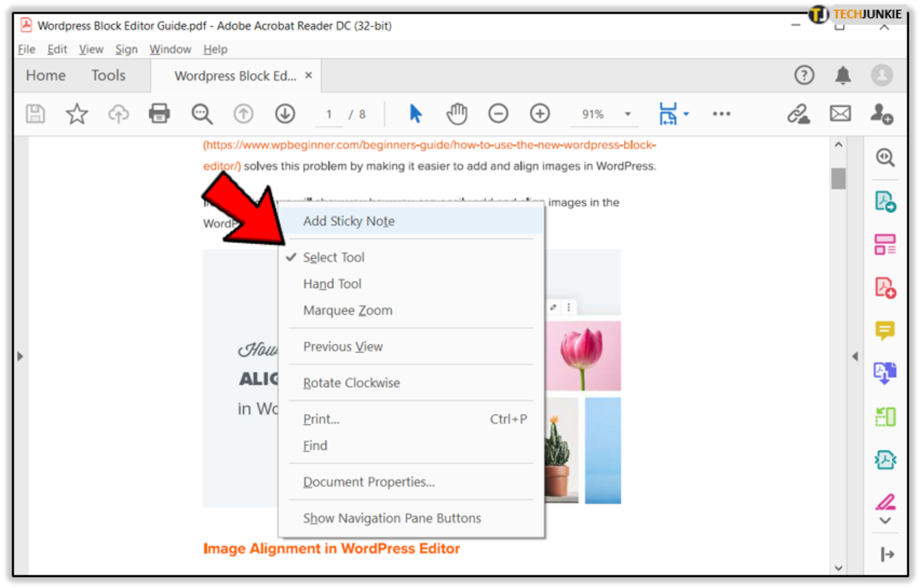
Task: Choose Add Sticky Note from the context menu
Action: 349,221
